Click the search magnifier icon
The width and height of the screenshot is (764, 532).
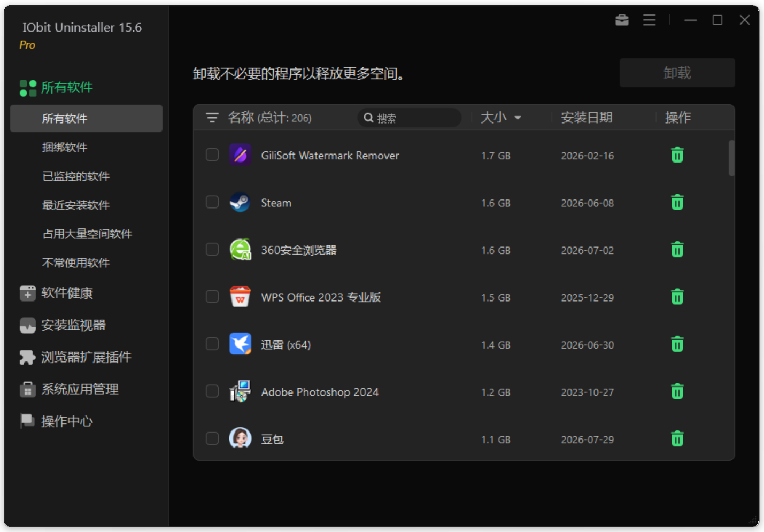click(368, 118)
